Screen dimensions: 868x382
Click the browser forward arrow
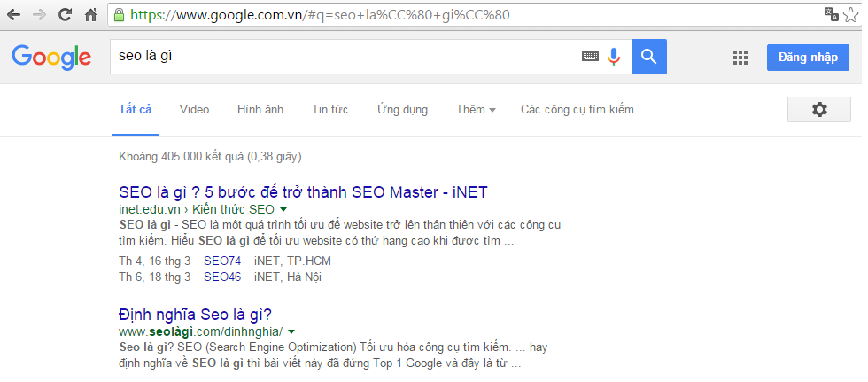39,15
